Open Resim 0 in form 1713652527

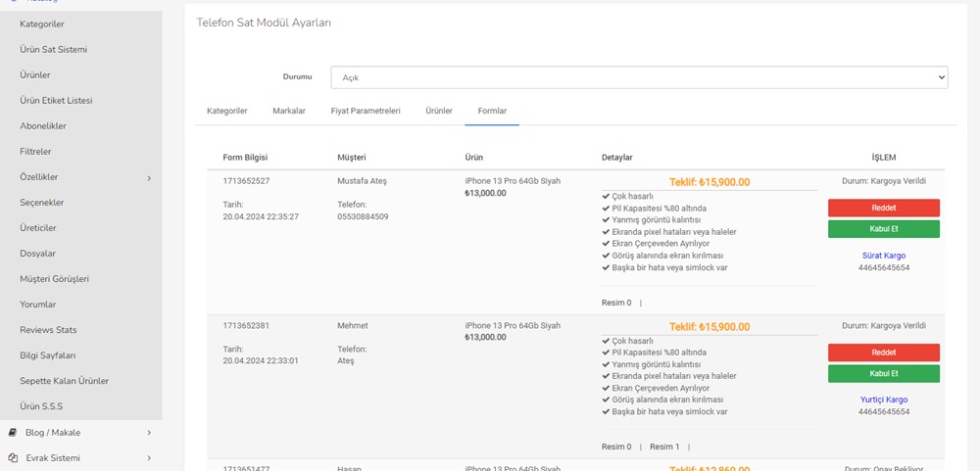click(616, 303)
